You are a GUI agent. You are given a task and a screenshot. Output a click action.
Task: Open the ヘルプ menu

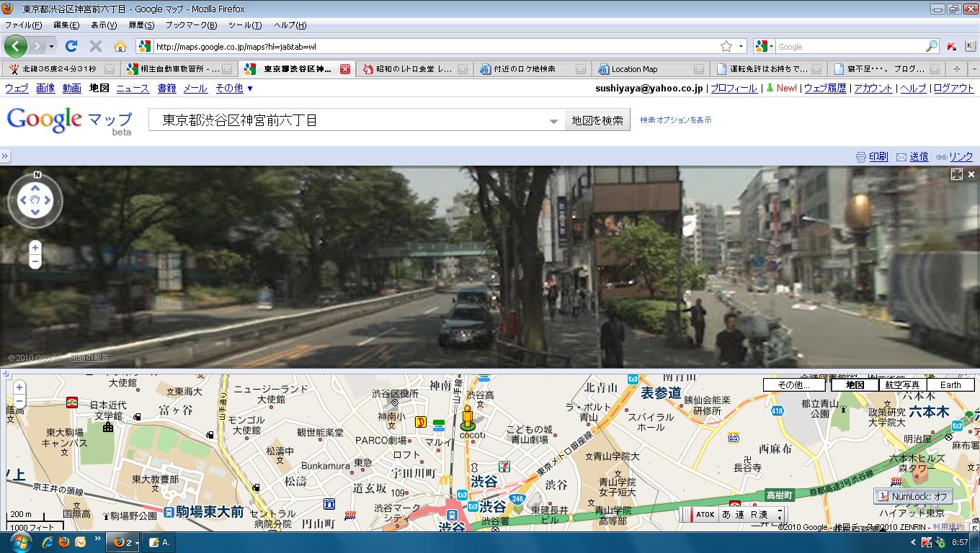[290, 25]
